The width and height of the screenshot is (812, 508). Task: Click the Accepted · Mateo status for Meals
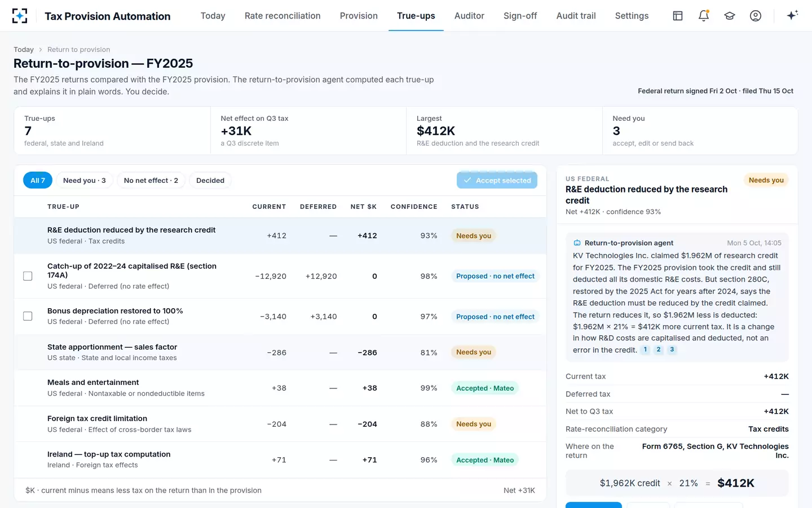[485, 388]
